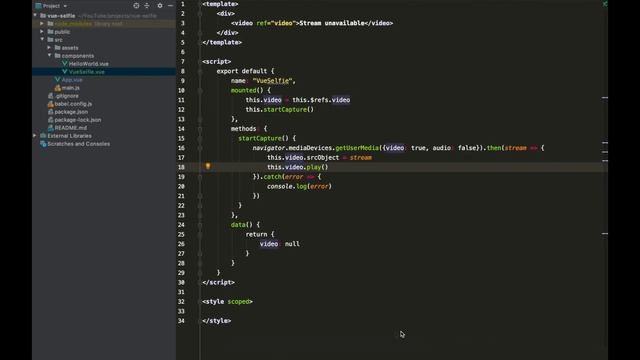The width and height of the screenshot is (640, 360).
Task: Select External Libraries node
Action: coord(69,136)
